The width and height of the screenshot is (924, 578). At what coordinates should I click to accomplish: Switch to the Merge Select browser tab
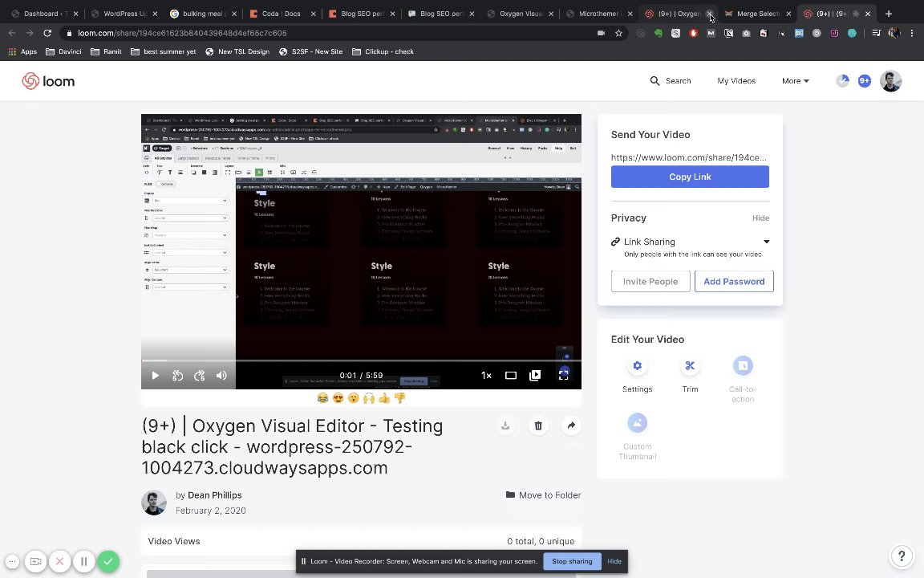[757, 14]
